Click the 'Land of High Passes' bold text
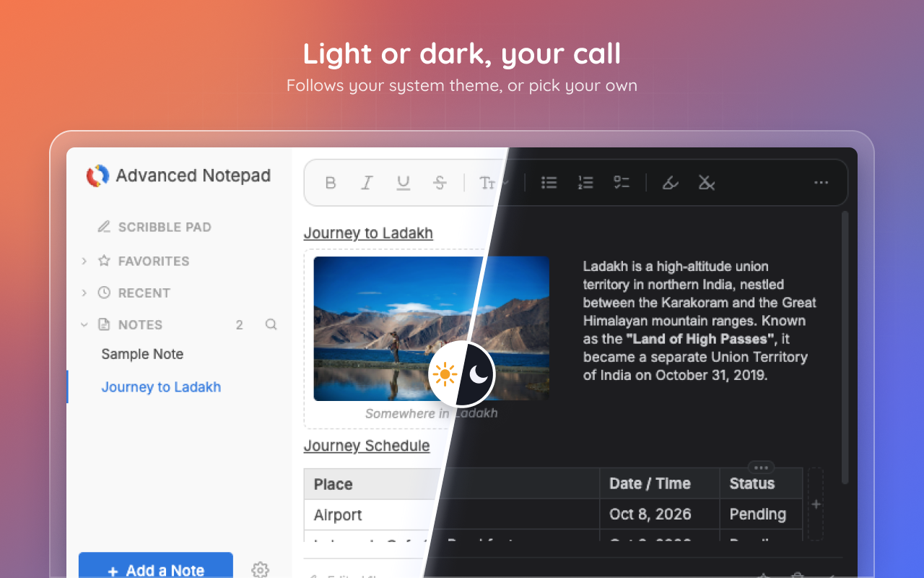Screen dimensions: 924x578 pyautogui.click(x=700, y=339)
